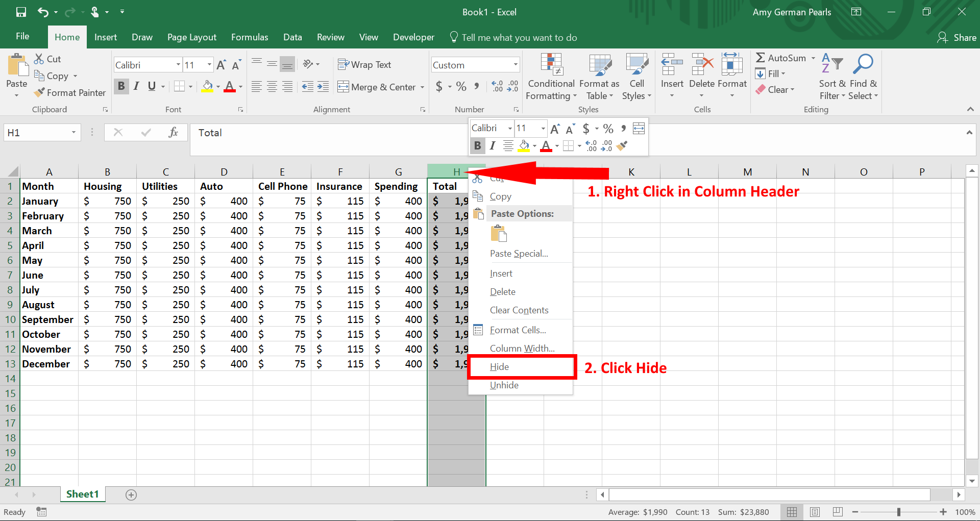Toggle italic formatting in the Font group

pos(136,86)
